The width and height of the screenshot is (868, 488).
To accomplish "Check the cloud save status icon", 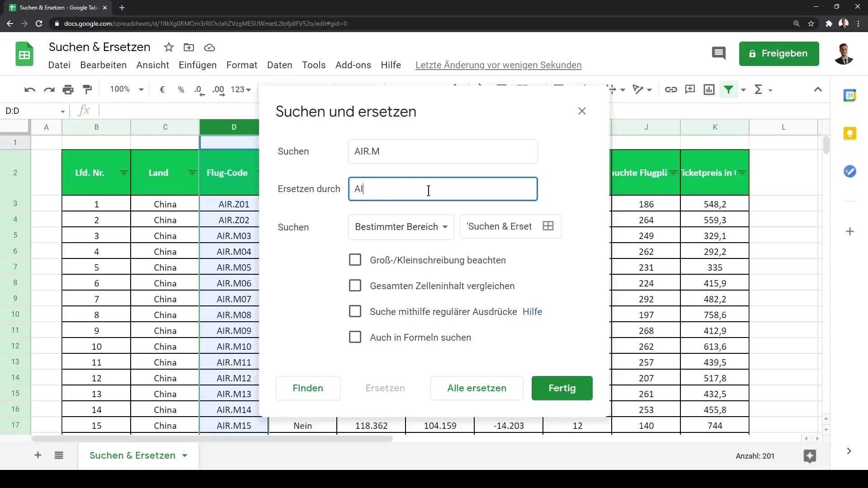I will pos(209,47).
